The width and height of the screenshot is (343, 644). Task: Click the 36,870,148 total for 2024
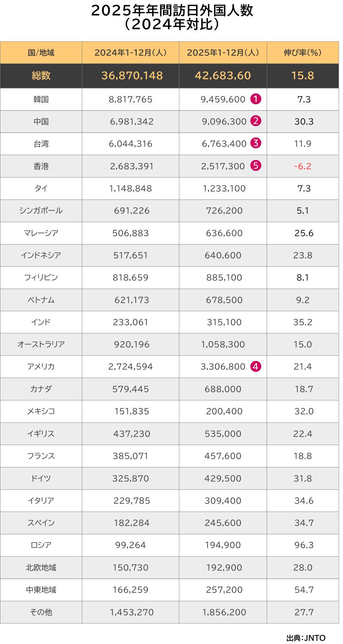click(132, 76)
